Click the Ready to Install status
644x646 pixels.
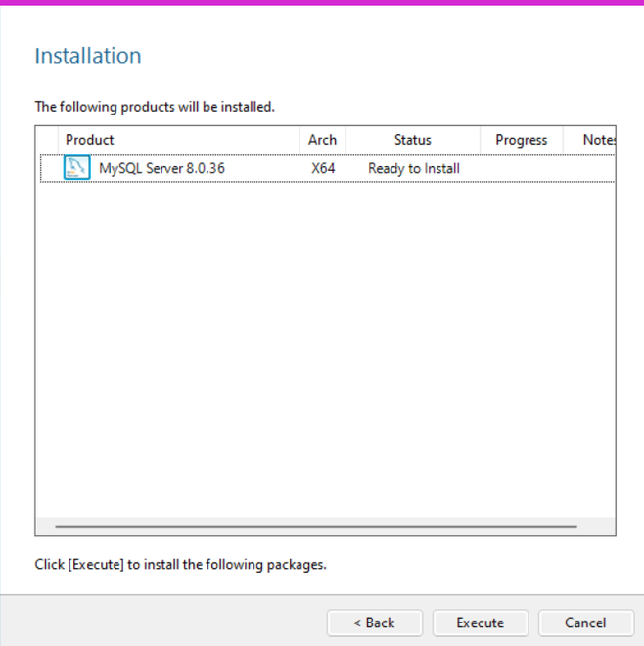(x=414, y=169)
